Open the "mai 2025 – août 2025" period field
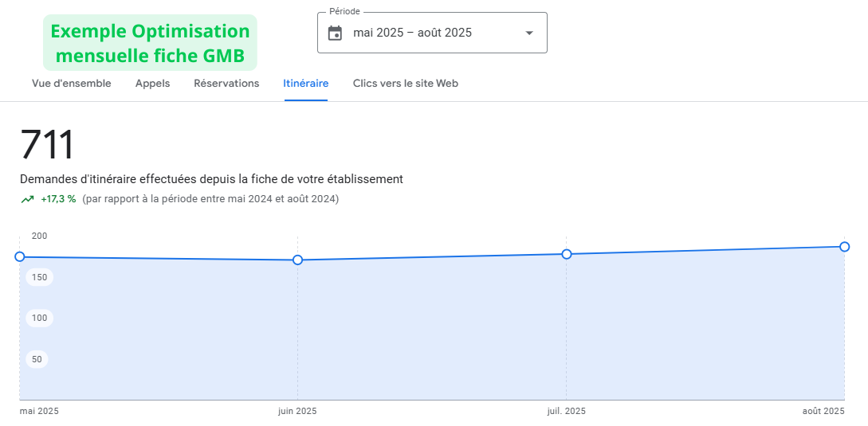Image resolution: width=868 pixels, height=426 pixels. 413,33
